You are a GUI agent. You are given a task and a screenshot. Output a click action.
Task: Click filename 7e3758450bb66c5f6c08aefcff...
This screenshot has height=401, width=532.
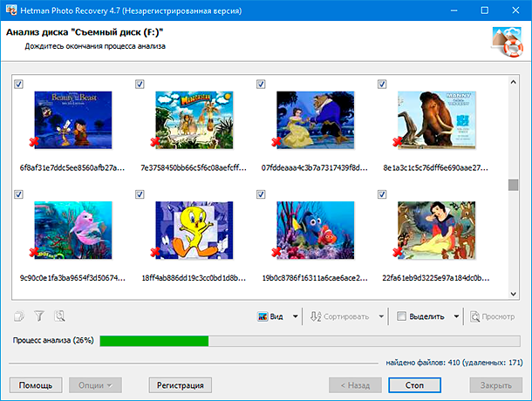(x=194, y=167)
